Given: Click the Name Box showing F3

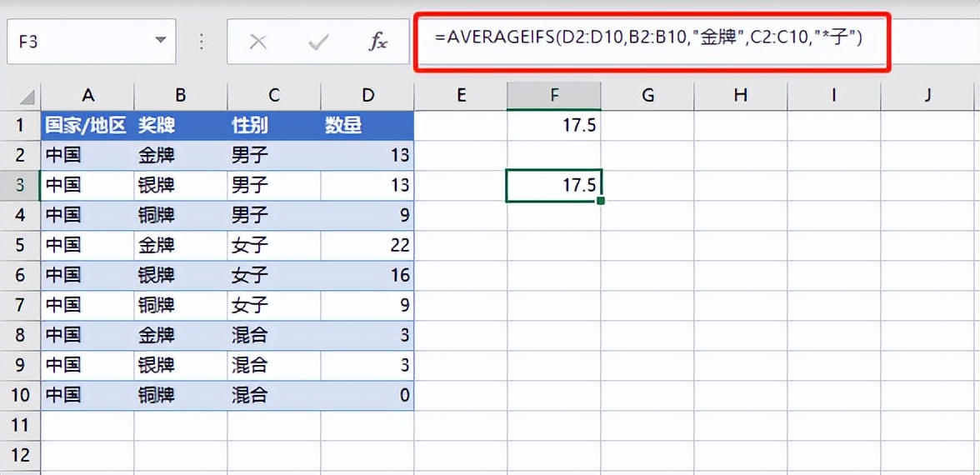Looking at the screenshot, I should click(x=92, y=42).
